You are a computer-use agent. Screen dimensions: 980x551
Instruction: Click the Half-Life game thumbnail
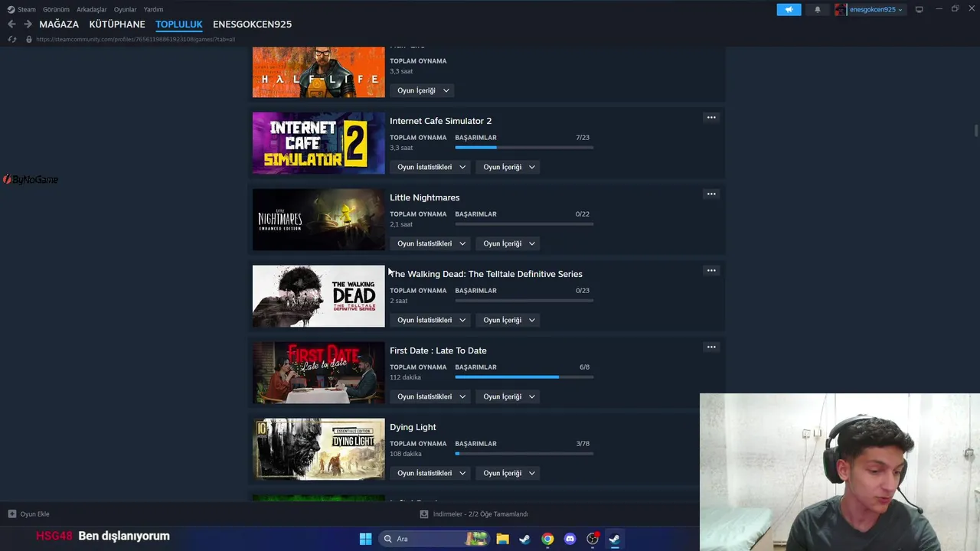click(x=318, y=72)
